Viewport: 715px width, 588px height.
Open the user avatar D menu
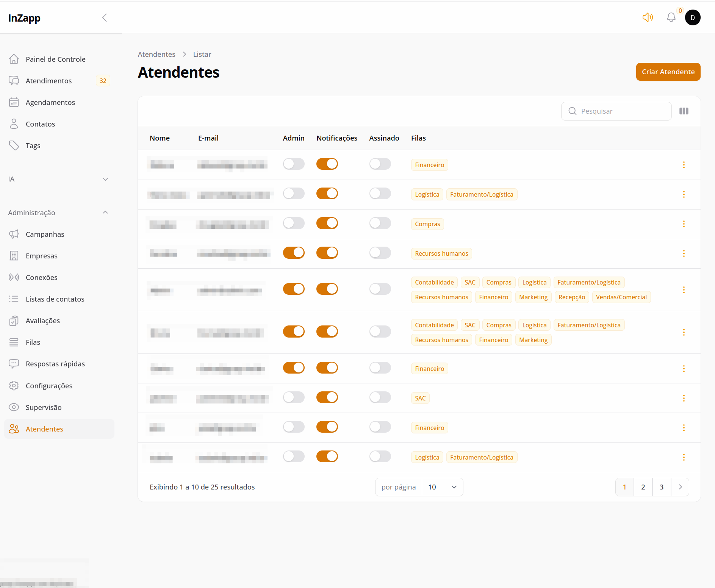pos(692,17)
